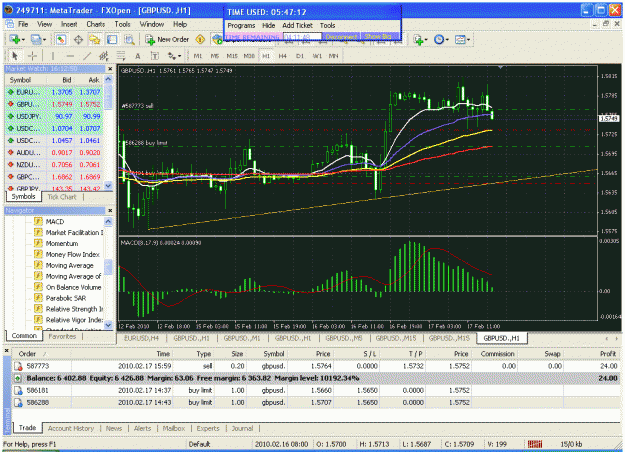The height and width of the screenshot is (452, 625).
Task: Select the arrows objects tool
Action: coord(172,56)
